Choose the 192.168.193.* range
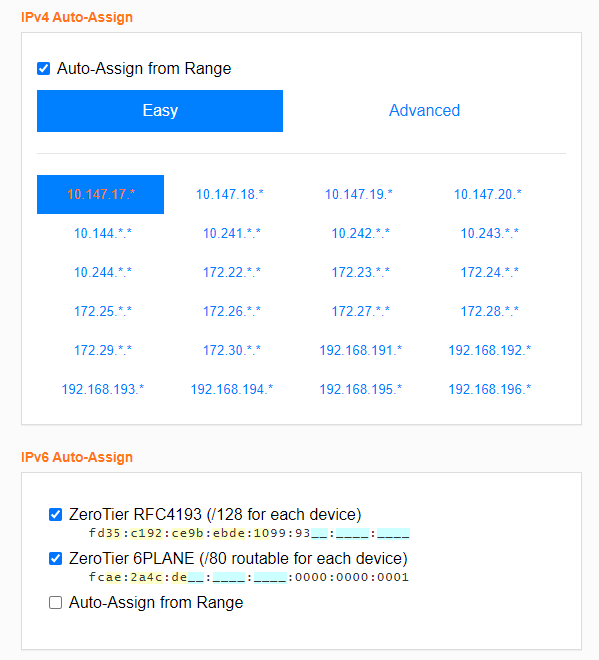The height and width of the screenshot is (660, 599). (x=103, y=389)
